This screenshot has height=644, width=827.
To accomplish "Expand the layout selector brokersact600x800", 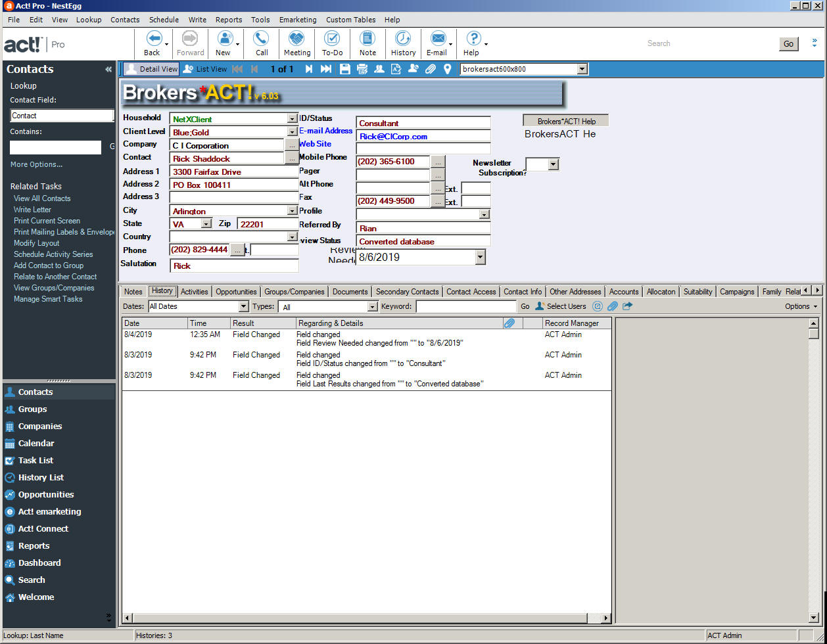I will (x=582, y=69).
